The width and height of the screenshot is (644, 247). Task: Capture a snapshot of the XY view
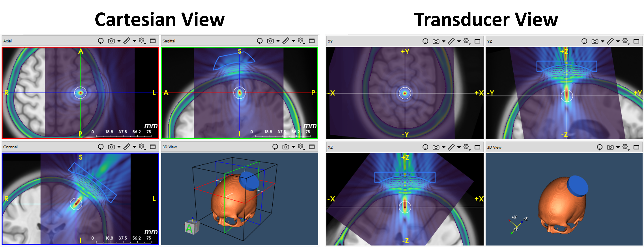click(436, 41)
